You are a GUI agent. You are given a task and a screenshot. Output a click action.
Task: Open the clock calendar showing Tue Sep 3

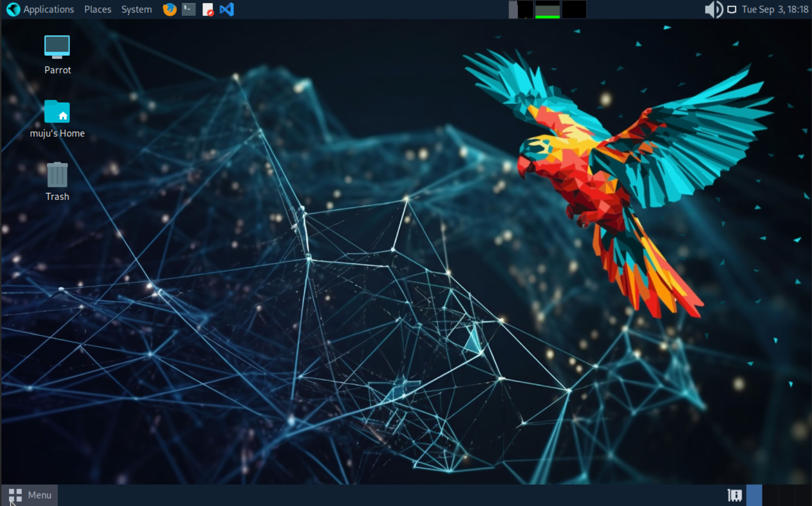(x=775, y=9)
